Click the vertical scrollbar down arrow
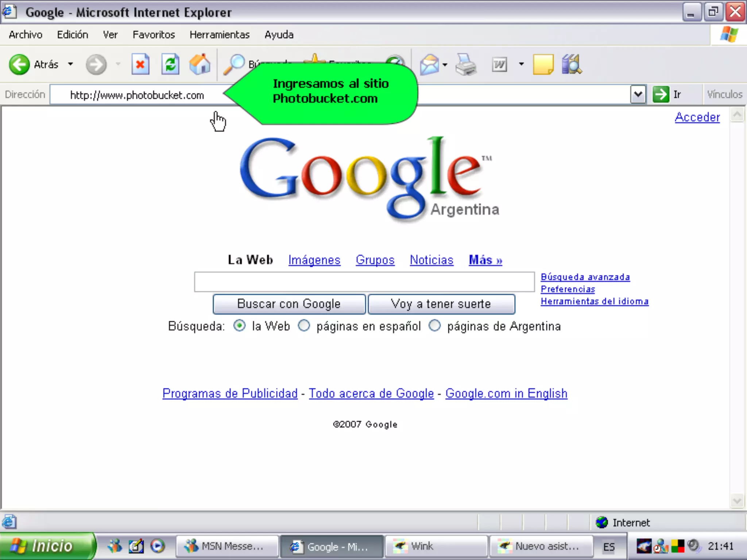The width and height of the screenshot is (747, 560). tap(737, 501)
